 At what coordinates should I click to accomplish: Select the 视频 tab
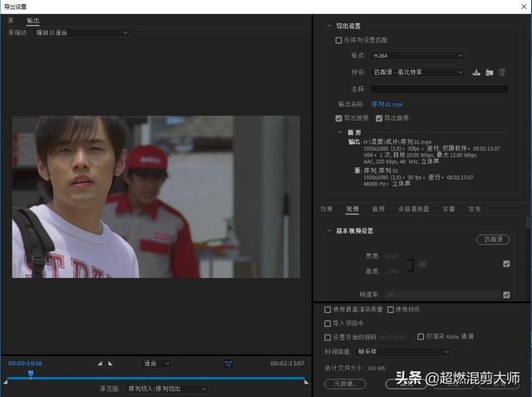point(352,209)
